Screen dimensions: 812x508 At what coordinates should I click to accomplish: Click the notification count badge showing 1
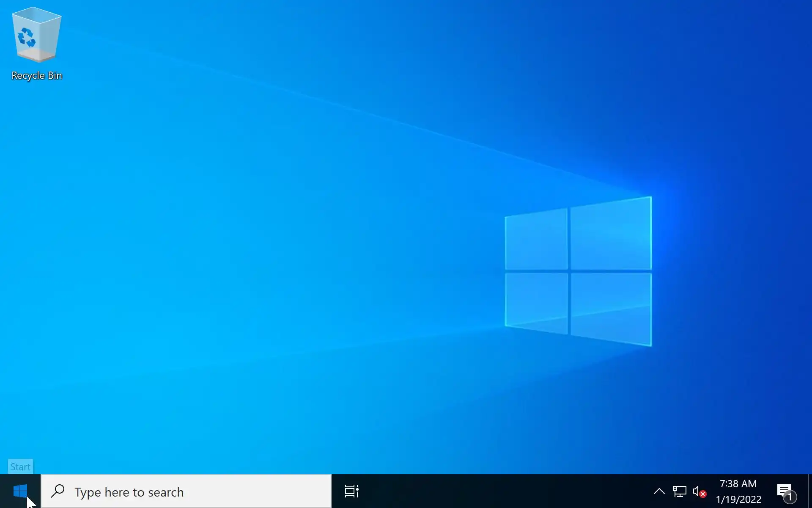click(790, 497)
